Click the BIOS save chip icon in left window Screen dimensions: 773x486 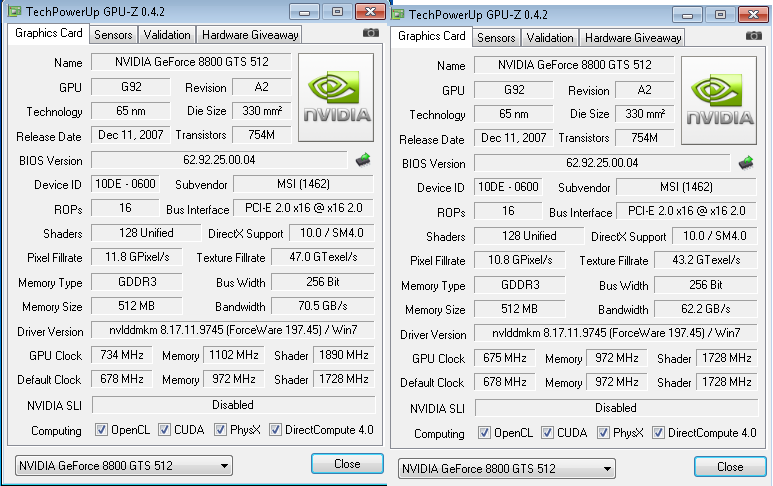(363, 159)
